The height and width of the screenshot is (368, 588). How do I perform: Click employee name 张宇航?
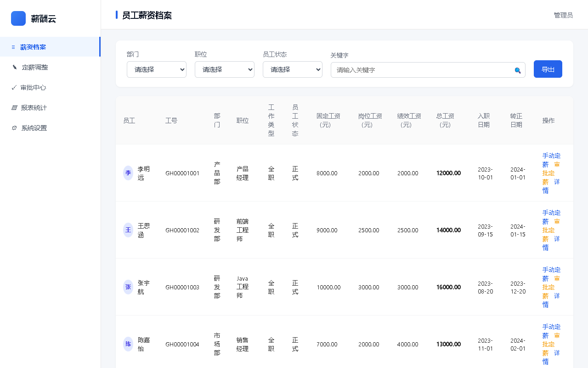(x=144, y=287)
